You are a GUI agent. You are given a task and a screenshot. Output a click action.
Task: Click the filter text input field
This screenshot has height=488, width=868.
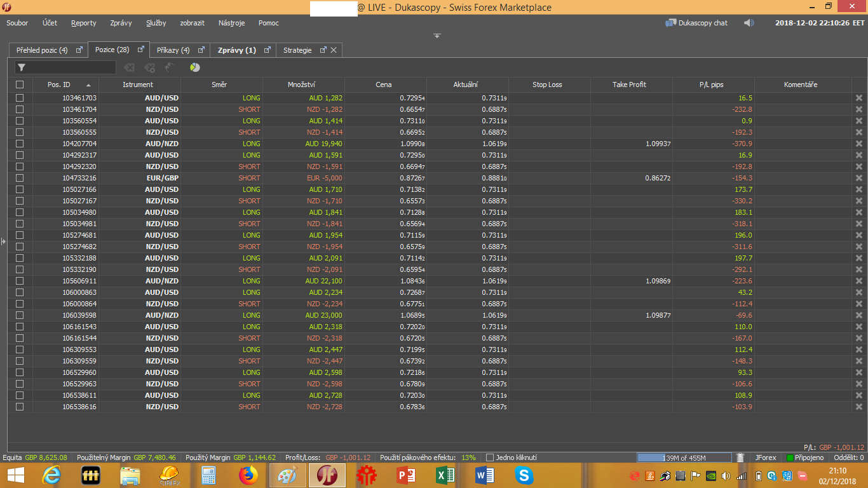coord(71,67)
